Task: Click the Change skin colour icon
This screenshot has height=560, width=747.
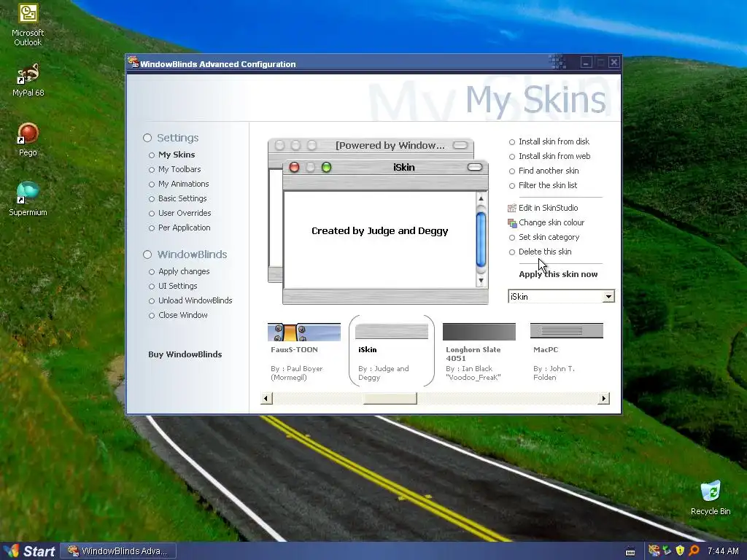Action: click(512, 223)
